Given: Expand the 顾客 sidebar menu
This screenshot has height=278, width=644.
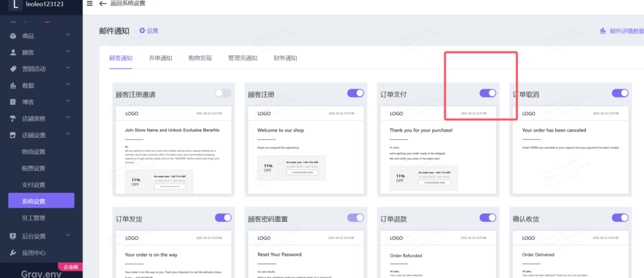Looking at the screenshot, I should [67, 52].
